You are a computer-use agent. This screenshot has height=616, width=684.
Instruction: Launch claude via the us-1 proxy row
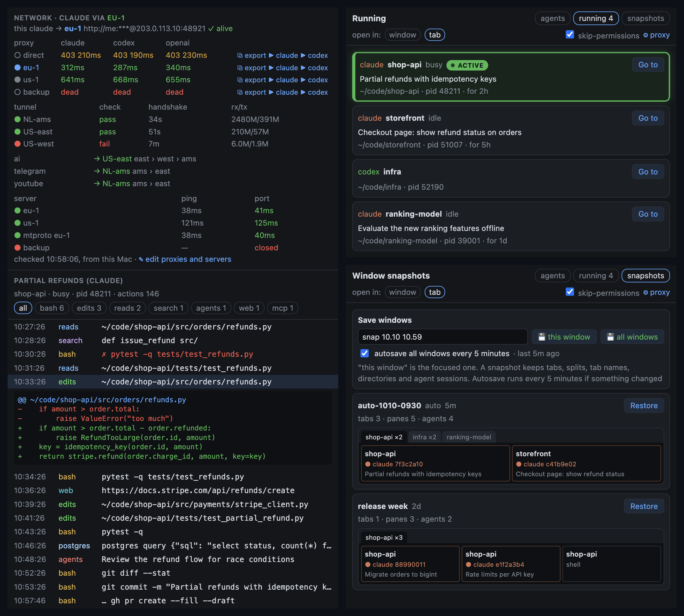tap(283, 80)
